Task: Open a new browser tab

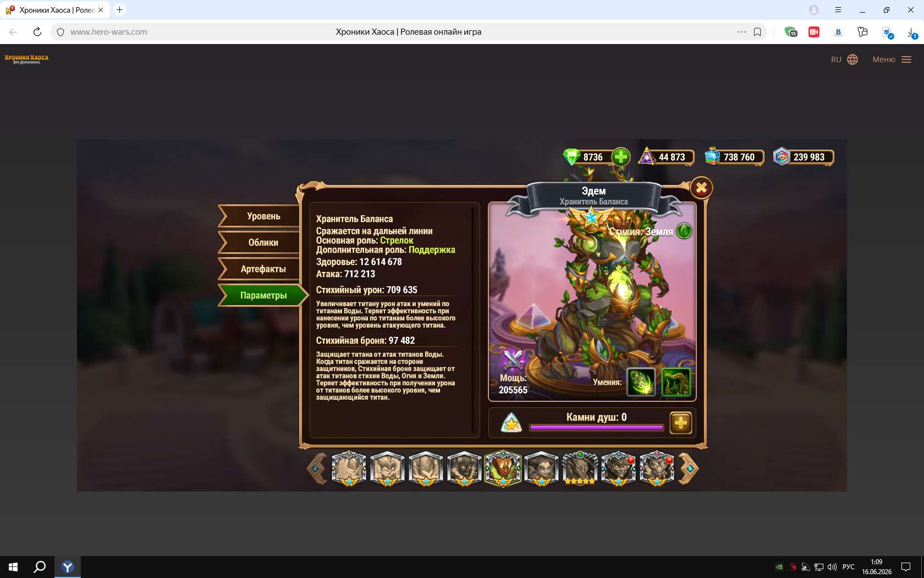Action: point(119,10)
